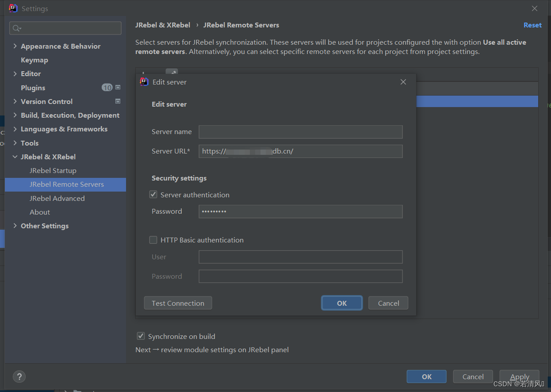Toggle the Server authentication checkbox
This screenshot has width=551, height=392.
click(x=153, y=194)
